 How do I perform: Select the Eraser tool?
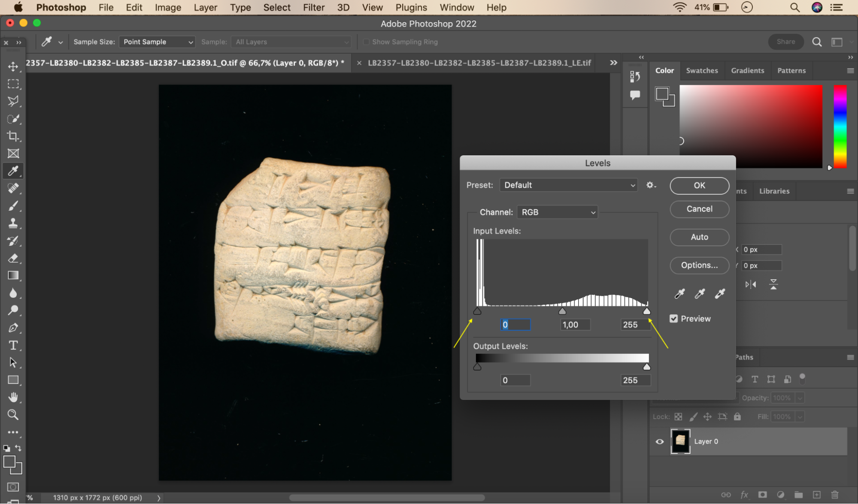point(13,258)
